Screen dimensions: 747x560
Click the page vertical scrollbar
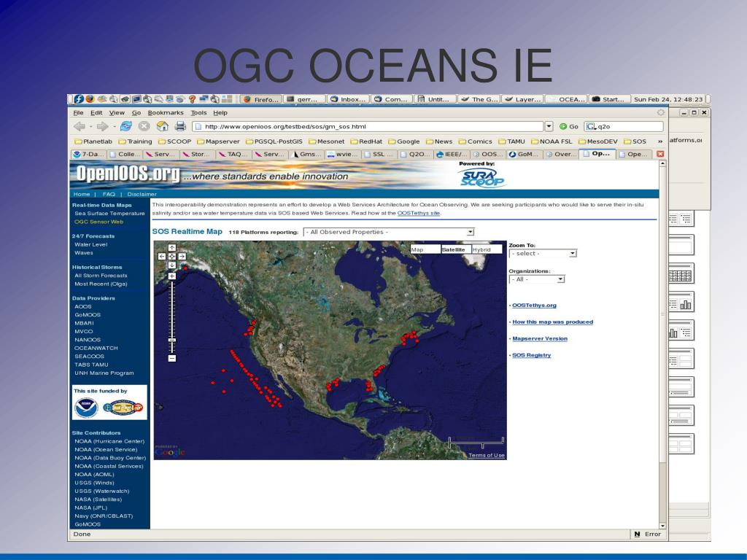662,344
